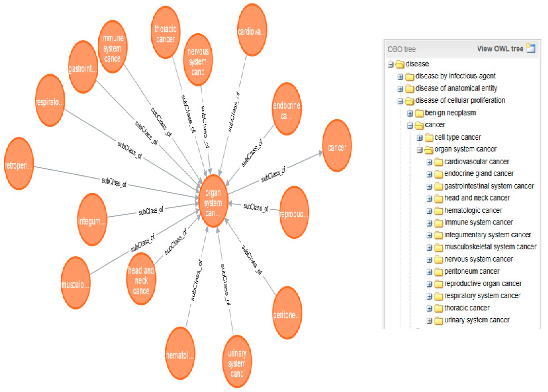Click the folder icon beside cardiovascular cancer
Viewport: 548px width, 392px height.
click(439, 162)
